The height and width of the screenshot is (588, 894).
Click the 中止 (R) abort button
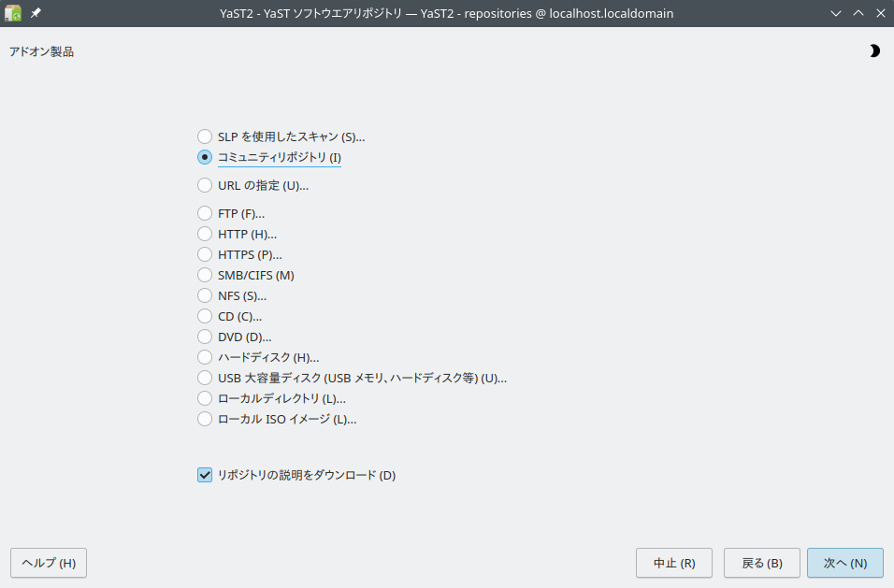(674, 563)
